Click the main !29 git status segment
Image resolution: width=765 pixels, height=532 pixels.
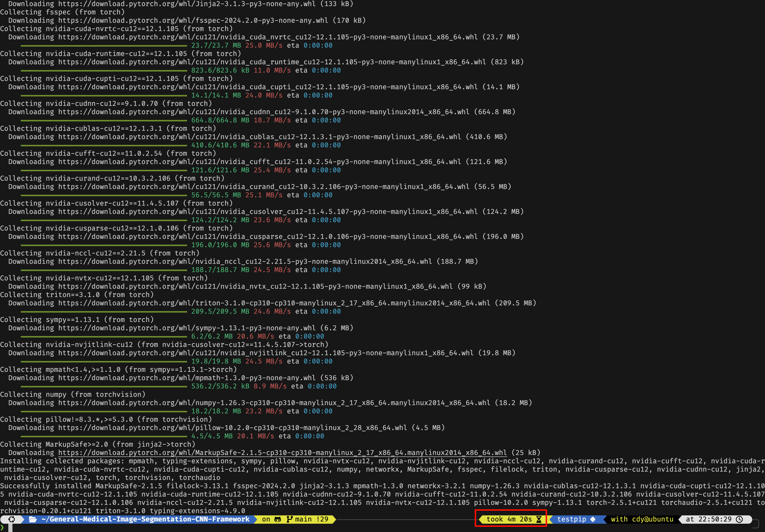pyautogui.click(x=311, y=519)
